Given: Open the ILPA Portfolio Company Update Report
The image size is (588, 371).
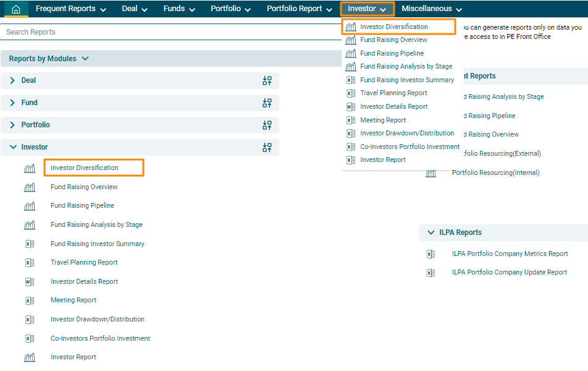Looking at the screenshot, I should [509, 272].
